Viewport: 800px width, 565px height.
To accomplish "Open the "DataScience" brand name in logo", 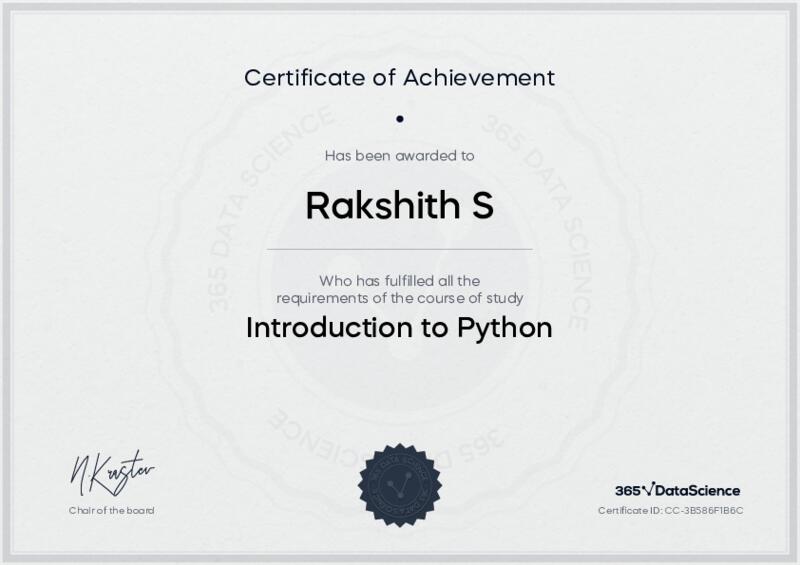I will click(698, 490).
